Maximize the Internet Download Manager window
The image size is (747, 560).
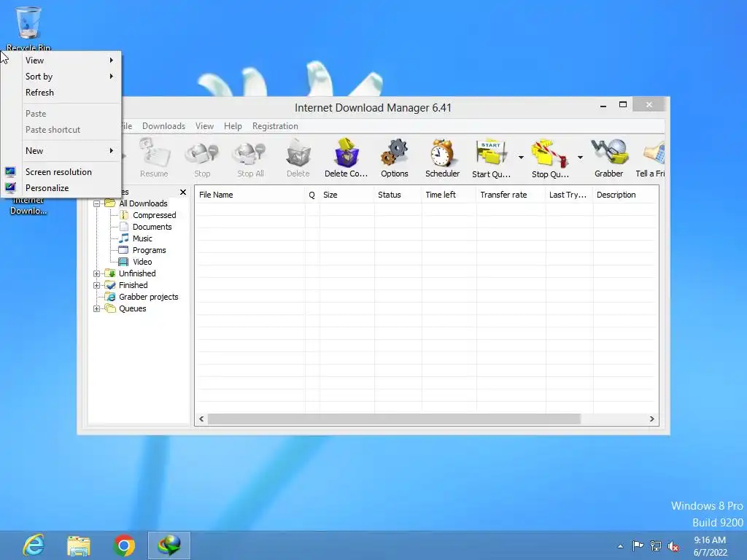[623, 105]
